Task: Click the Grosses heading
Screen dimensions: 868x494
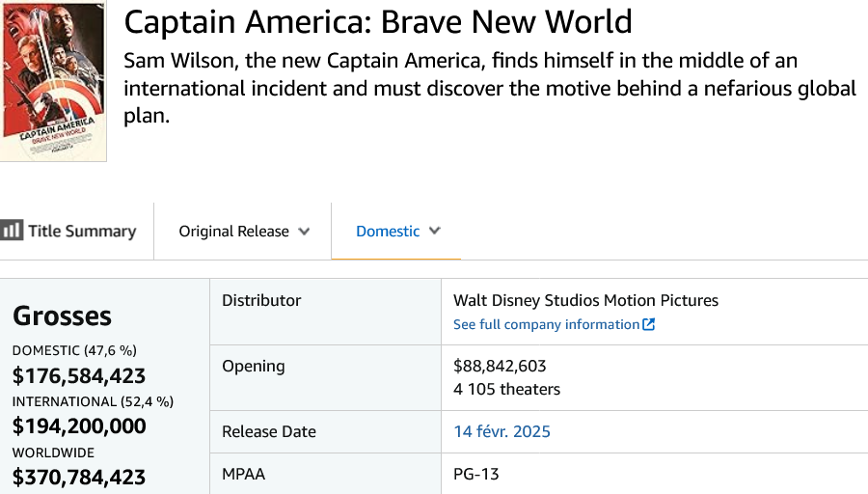Action: 62,316
